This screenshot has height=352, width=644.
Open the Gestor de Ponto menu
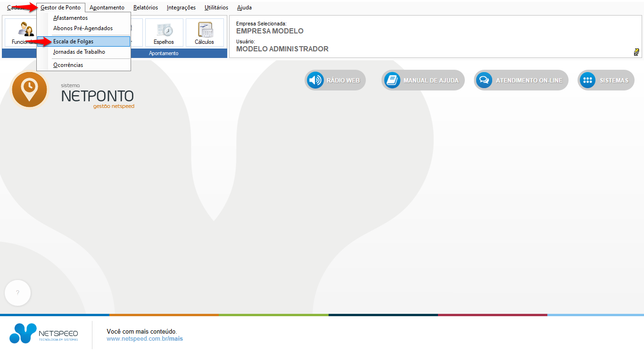coord(61,8)
